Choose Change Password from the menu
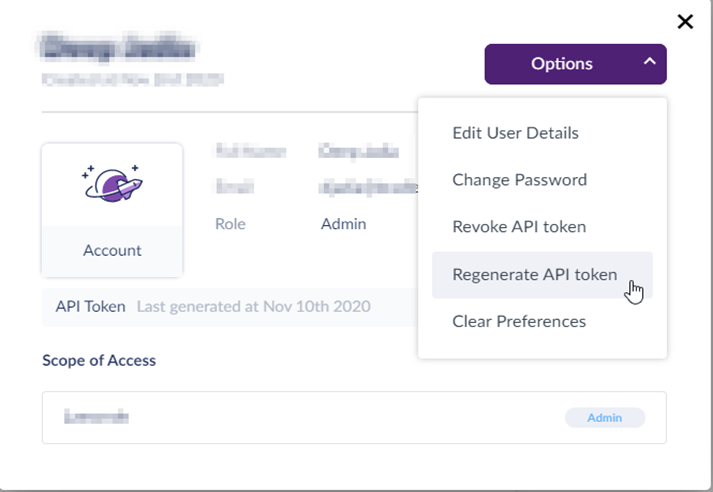 pos(519,180)
